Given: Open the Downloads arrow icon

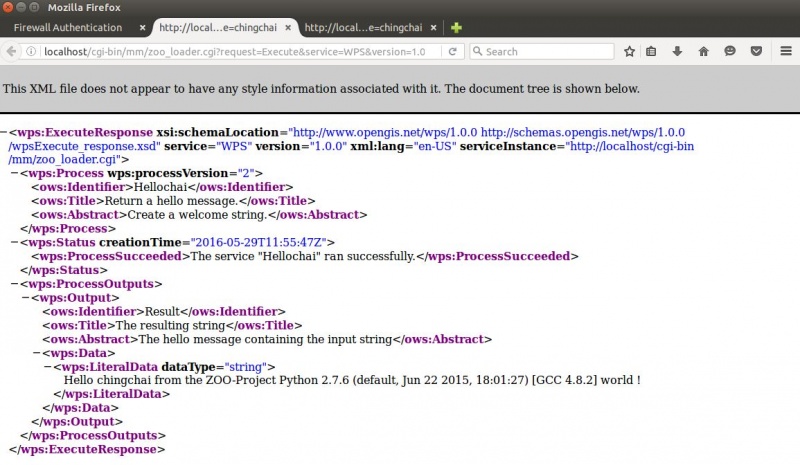Looking at the screenshot, I should point(678,51).
